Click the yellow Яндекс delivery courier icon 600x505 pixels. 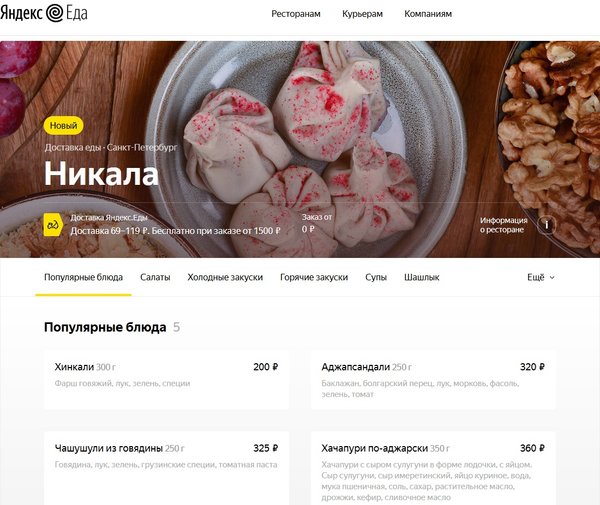53,225
